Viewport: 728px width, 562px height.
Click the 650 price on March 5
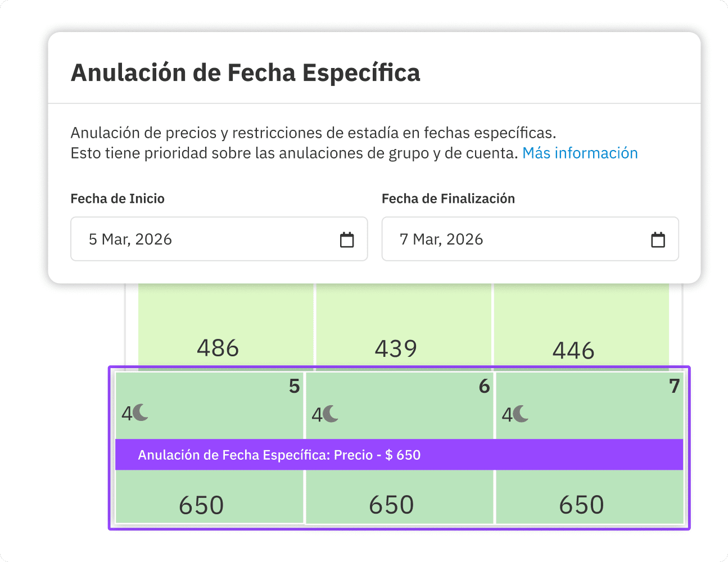[x=201, y=504]
